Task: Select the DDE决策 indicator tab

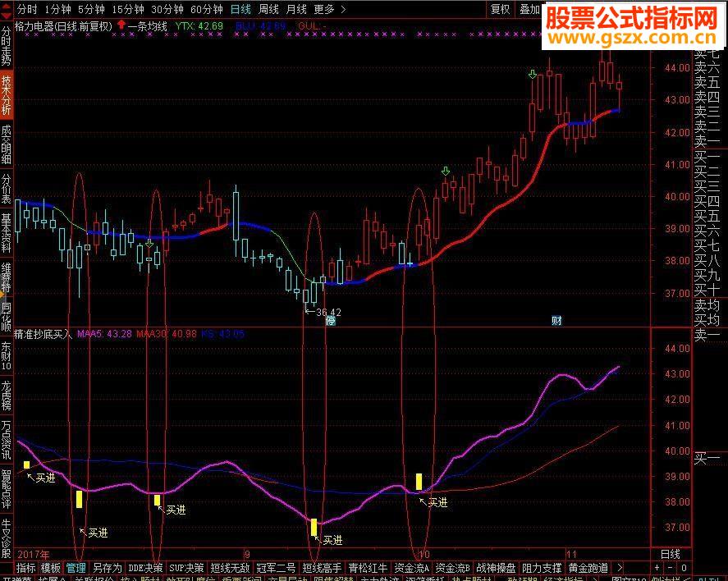Action: point(145,568)
